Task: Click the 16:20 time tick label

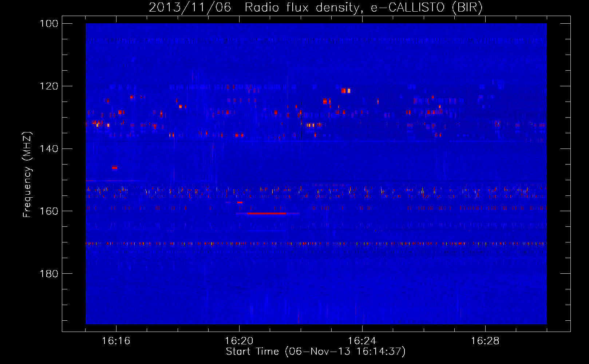Action: click(x=239, y=341)
